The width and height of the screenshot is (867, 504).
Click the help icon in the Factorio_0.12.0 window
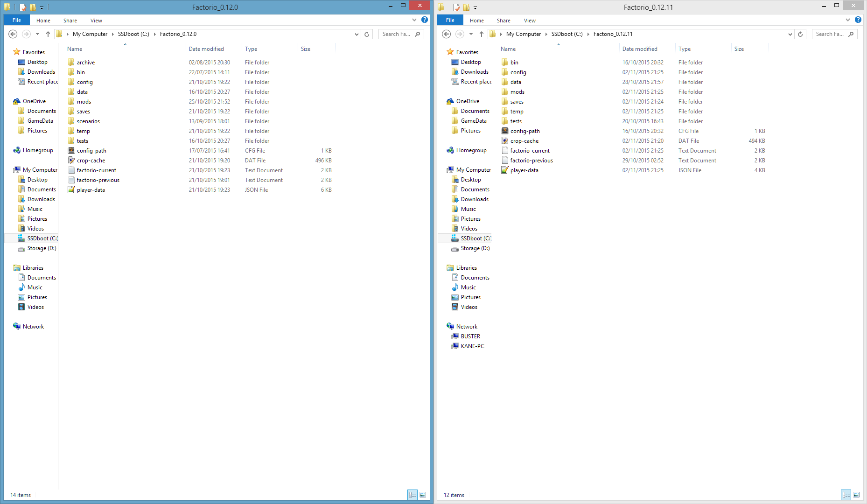pos(424,20)
